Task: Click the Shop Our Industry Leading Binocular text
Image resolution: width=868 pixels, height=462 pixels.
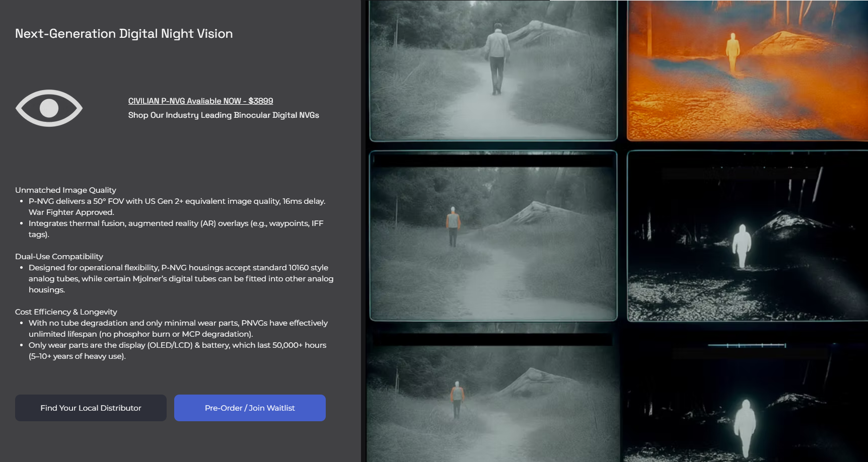Action: pos(224,115)
